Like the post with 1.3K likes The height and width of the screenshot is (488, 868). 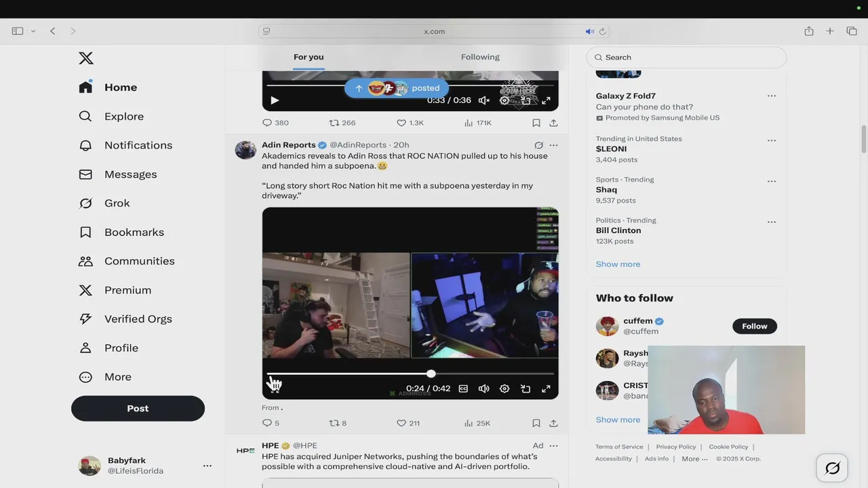click(x=410, y=123)
